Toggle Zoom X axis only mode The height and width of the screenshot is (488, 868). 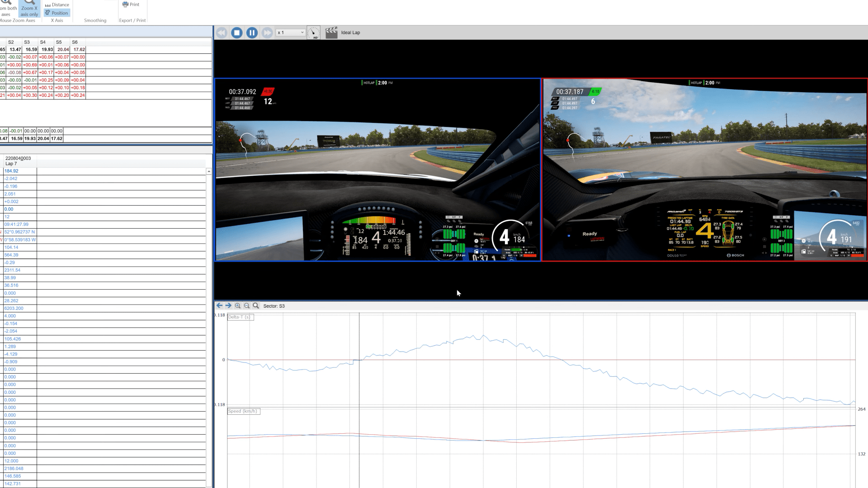point(29,8)
